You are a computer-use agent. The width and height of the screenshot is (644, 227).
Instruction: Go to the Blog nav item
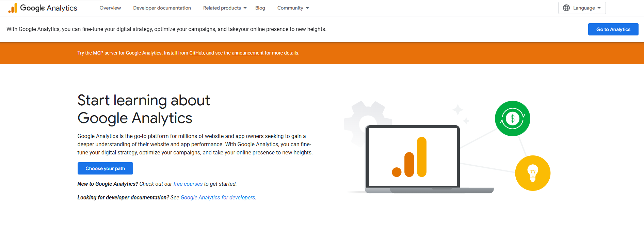click(260, 8)
